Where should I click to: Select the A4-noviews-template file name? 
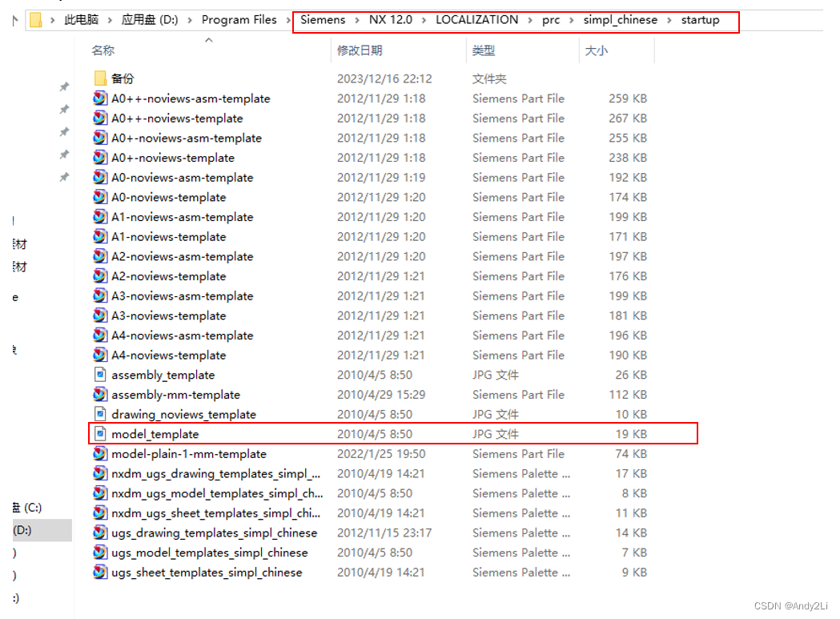169,356
